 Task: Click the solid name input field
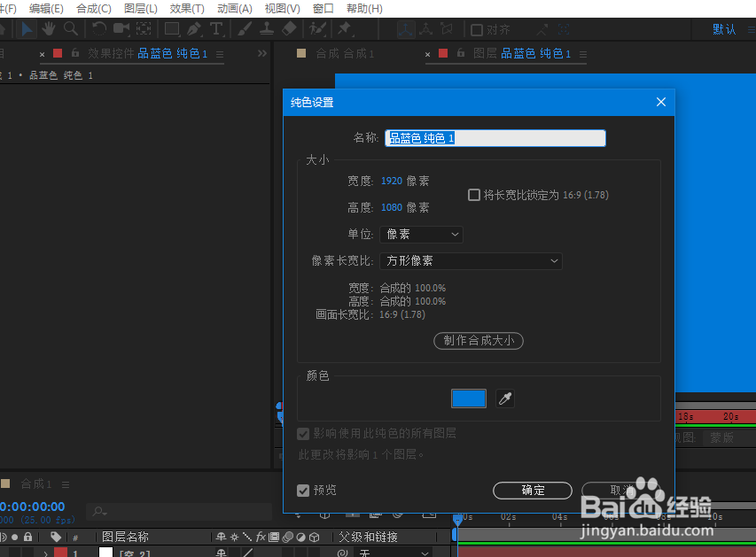(495, 137)
